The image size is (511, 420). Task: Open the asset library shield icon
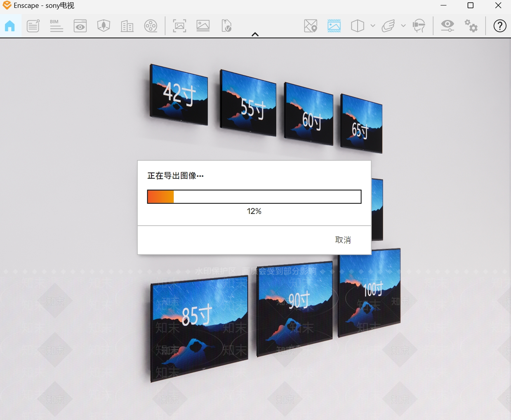tap(103, 26)
